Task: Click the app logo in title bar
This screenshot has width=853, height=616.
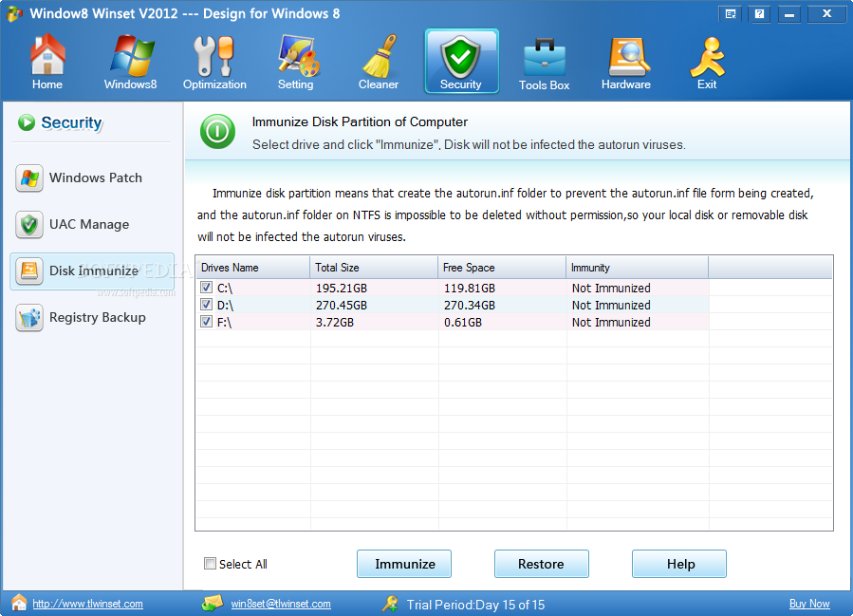Action: [14, 13]
